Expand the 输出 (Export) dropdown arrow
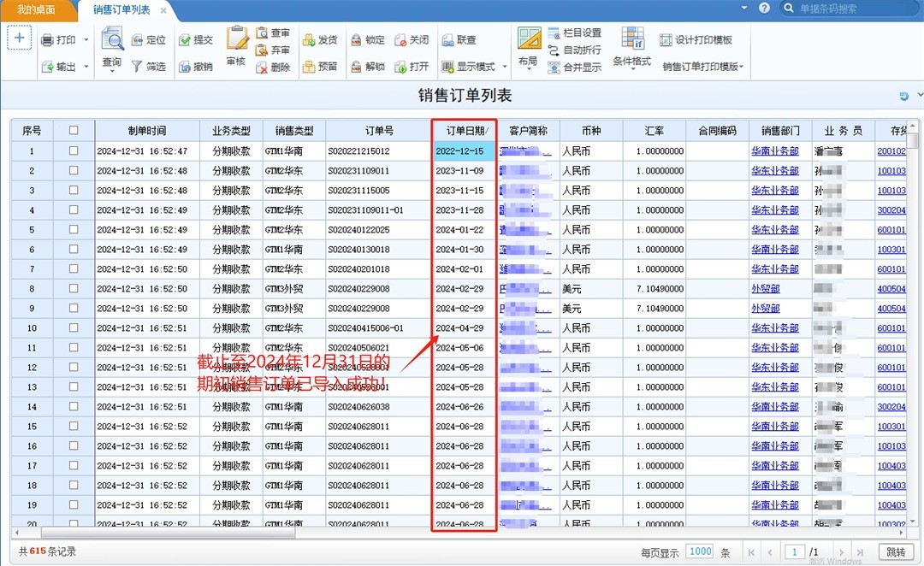 coord(86,67)
